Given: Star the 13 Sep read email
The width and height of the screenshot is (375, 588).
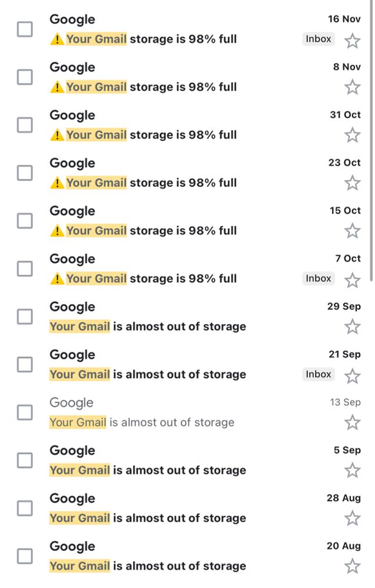Looking at the screenshot, I should tap(352, 423).
